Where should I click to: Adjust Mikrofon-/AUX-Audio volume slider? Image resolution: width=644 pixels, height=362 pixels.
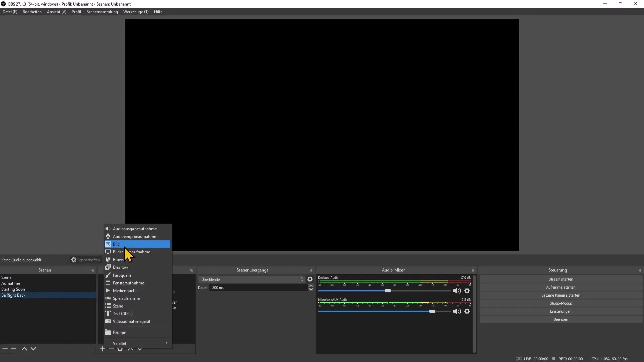[x=432, y=311]
